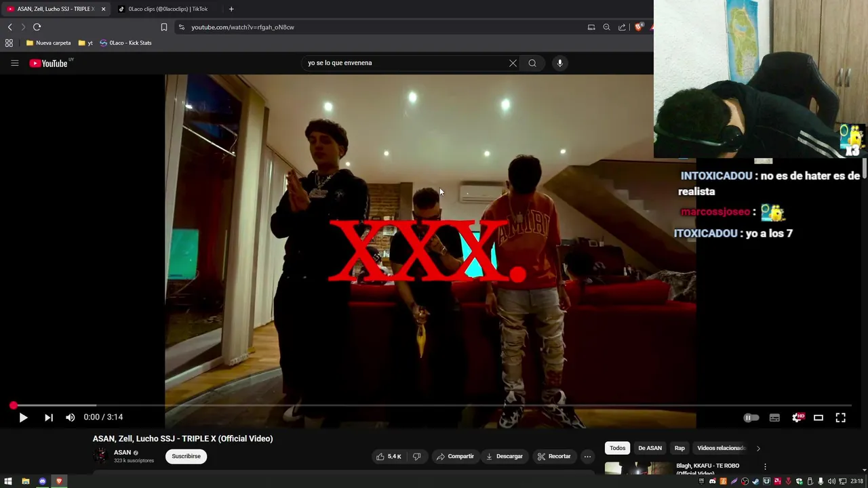Toggle the autoplay switch in the player
Viewport: 868px width, 488px height.
751,418
